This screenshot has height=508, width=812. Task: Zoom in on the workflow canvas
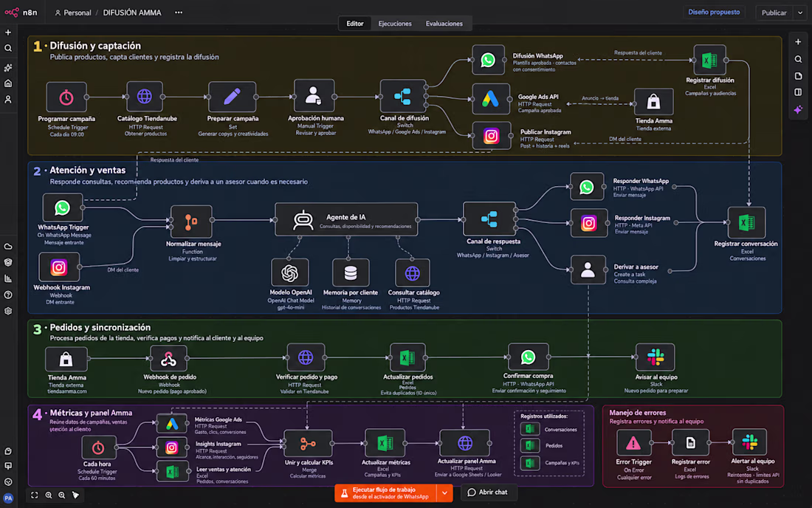click(x=49, y=495)
